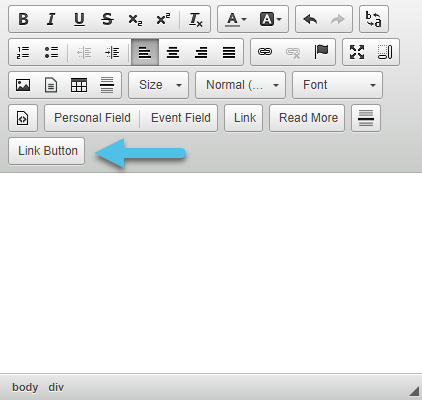Insert a numbered list

(23, 52)
